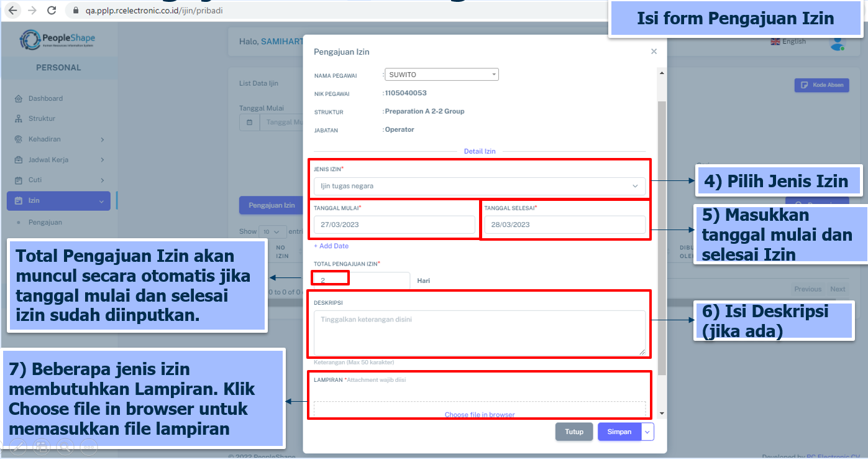Open the Nama Pegawai dropdown showing SUWITO
The height and width of the screenshot is (459, 868).
442,75
